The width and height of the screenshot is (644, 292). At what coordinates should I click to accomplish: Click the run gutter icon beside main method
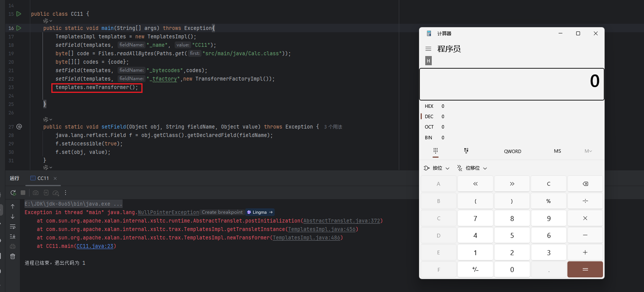tap(19, 28)
